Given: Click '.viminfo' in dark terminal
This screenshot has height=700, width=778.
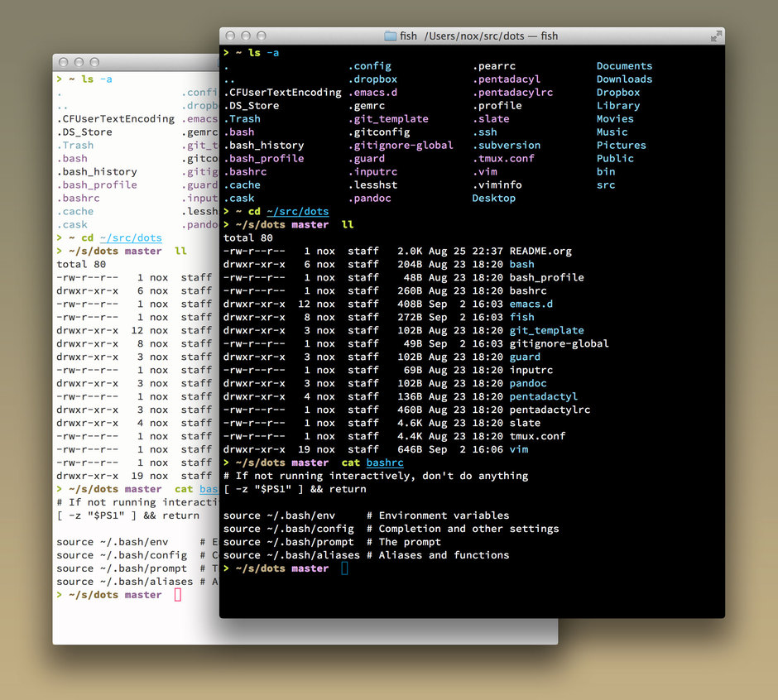Looking at the screenshot, I should click(x=497, y=185).
